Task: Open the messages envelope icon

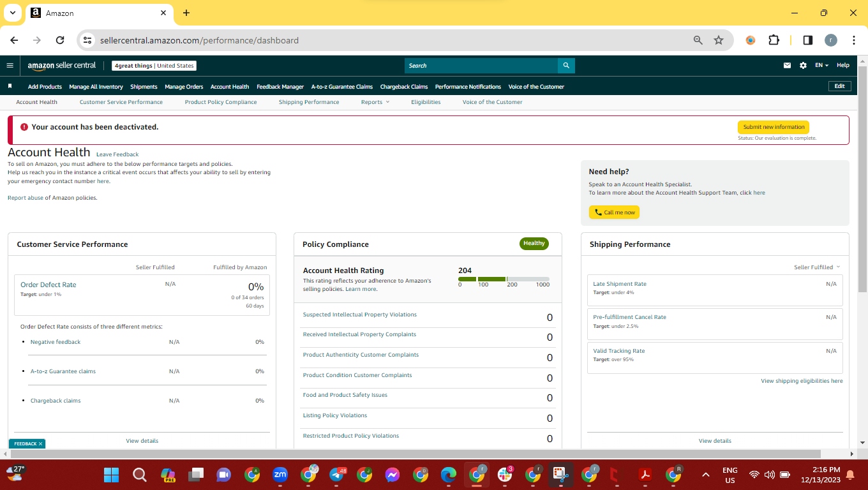Action: pyautogui.click(x=788, y=66)
